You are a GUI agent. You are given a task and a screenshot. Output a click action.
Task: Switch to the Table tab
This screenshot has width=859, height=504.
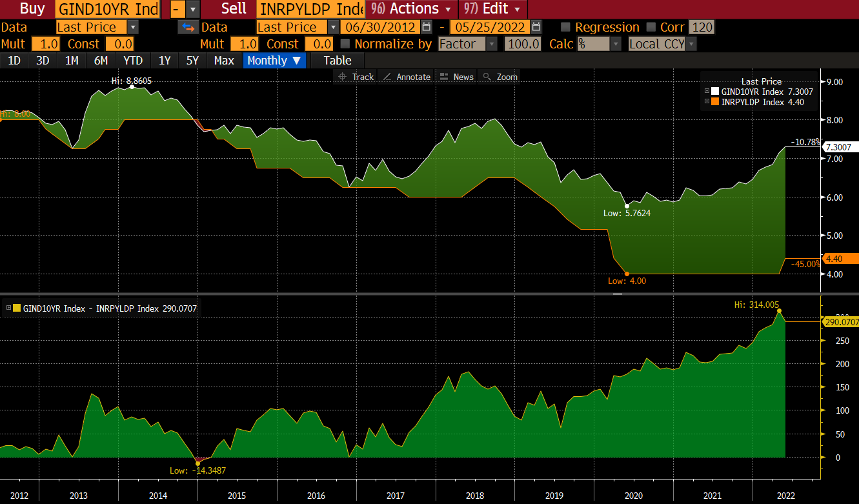point(337,60)
